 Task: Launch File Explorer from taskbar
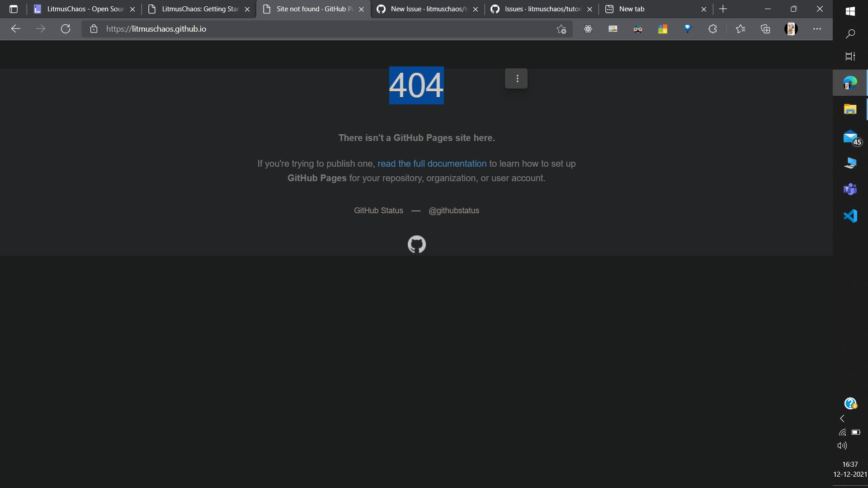pos(850,109)
